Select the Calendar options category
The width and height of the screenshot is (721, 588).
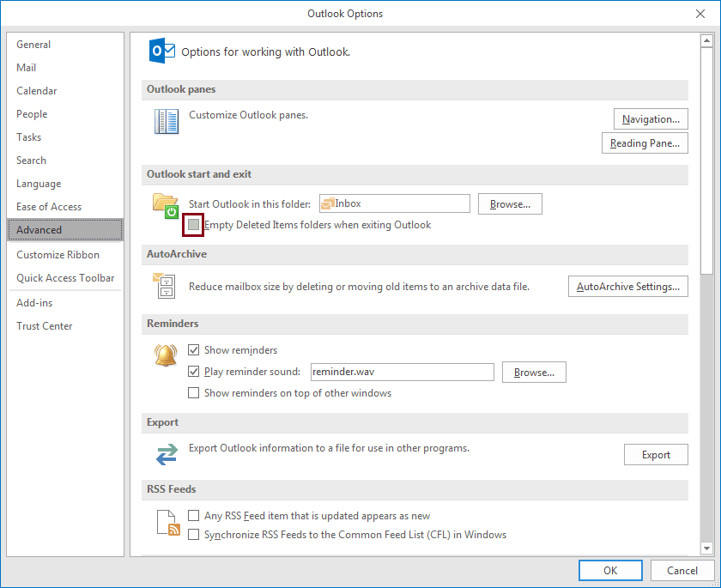65,91
